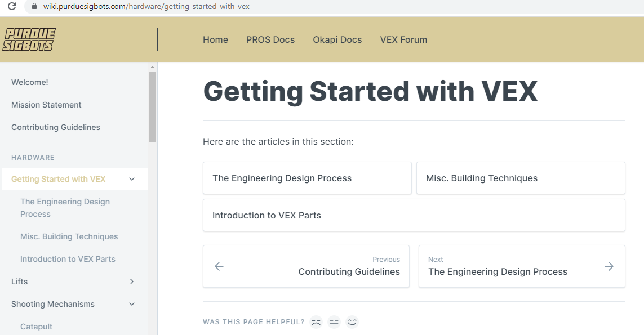Viewport: 644px width, 335px height.
Task: Open the Misc. Building Techniques article card
Action: (x=521, y=178)
